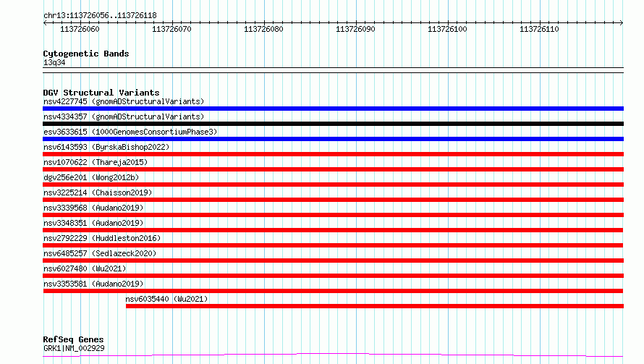This screenshot has height=364, width=644.
Task: Click the blue esv3633615 variant bar
Action: tap(333, 139)
